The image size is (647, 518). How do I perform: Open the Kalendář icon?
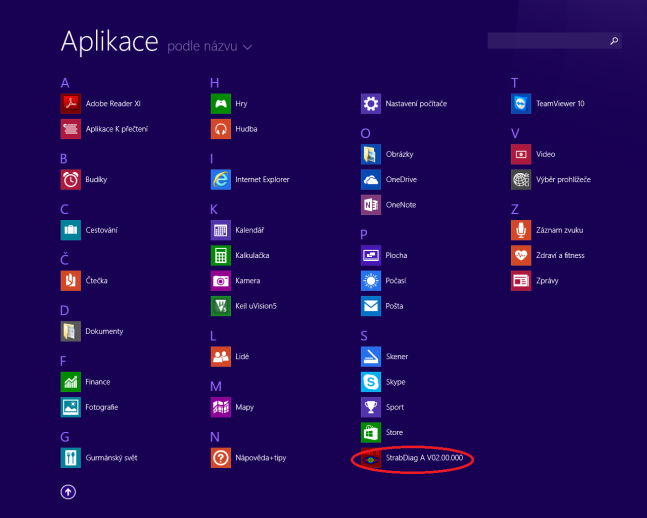point(221,230)
